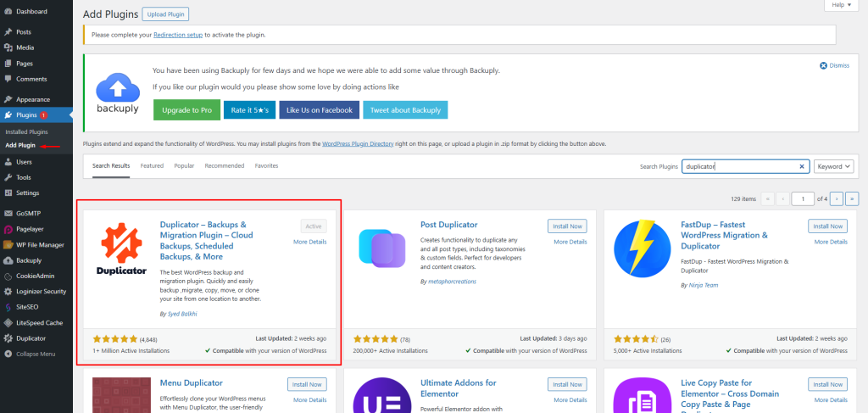Click the Duplicator icon in sidebar
Image resolution: width=868 pixels, height=413 pixels.
8,338
